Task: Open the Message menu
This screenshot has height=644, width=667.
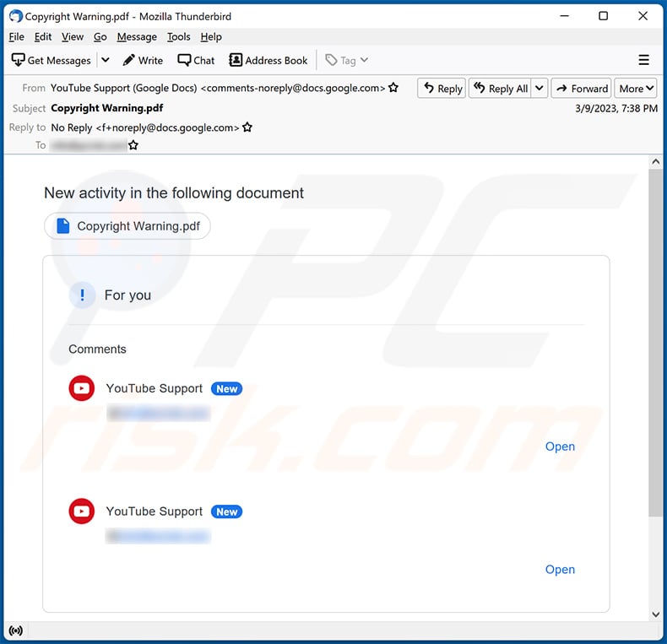Action: 137,37
